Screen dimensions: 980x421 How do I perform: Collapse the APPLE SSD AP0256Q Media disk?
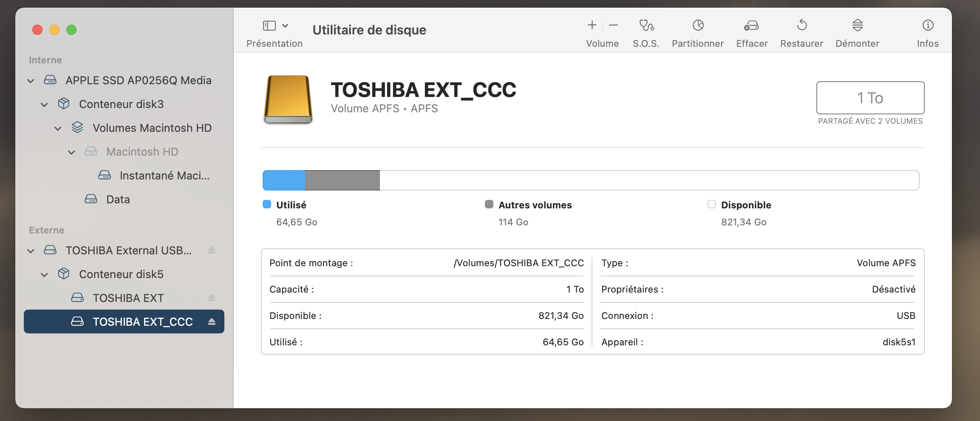[31, 81]
